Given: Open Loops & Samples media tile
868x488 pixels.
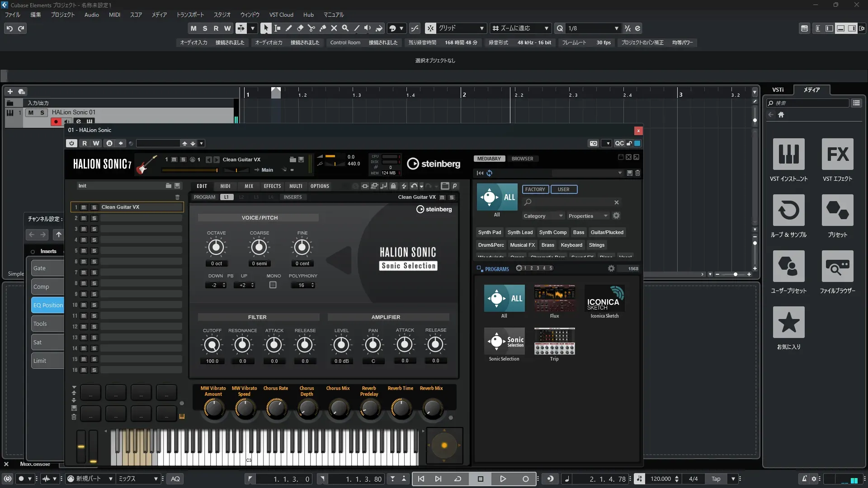Looking at the screenshot, I should pyautogui.click(x=788, y=210).
